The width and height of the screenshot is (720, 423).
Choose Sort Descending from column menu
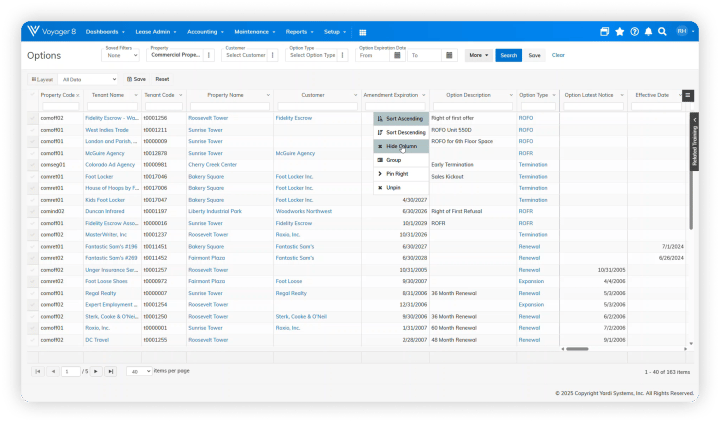(400, 132)
